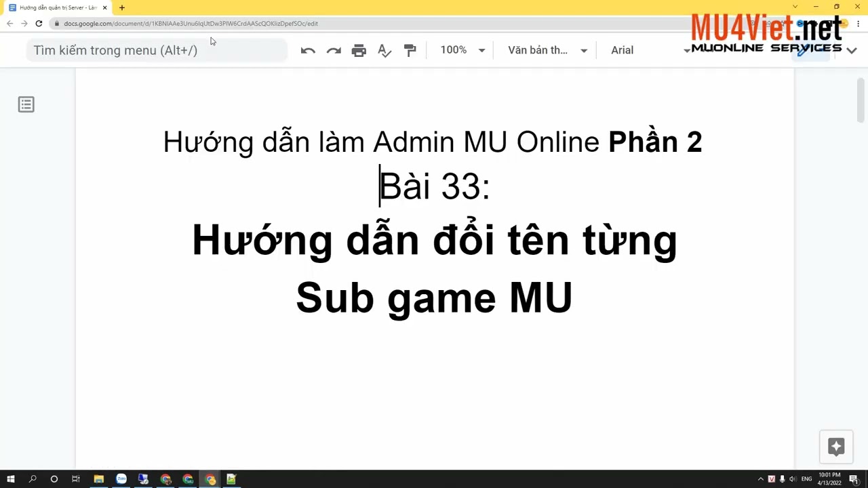Click the microphone tray icon
Viewport: 868px width, 488px height.
coord(782,479)
